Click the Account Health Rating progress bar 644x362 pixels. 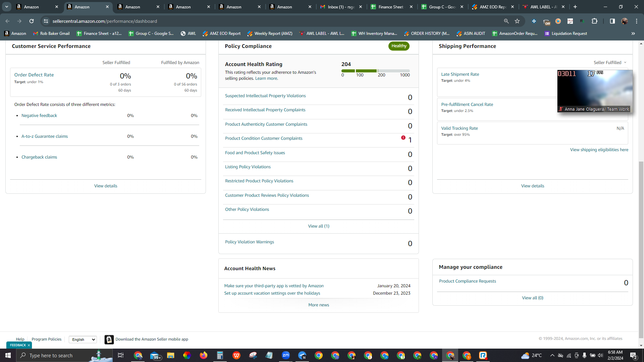(375, 71)
